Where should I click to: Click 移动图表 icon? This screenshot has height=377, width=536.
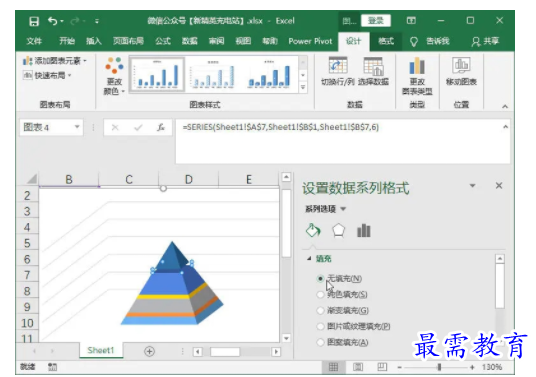[x=461, y=71]
